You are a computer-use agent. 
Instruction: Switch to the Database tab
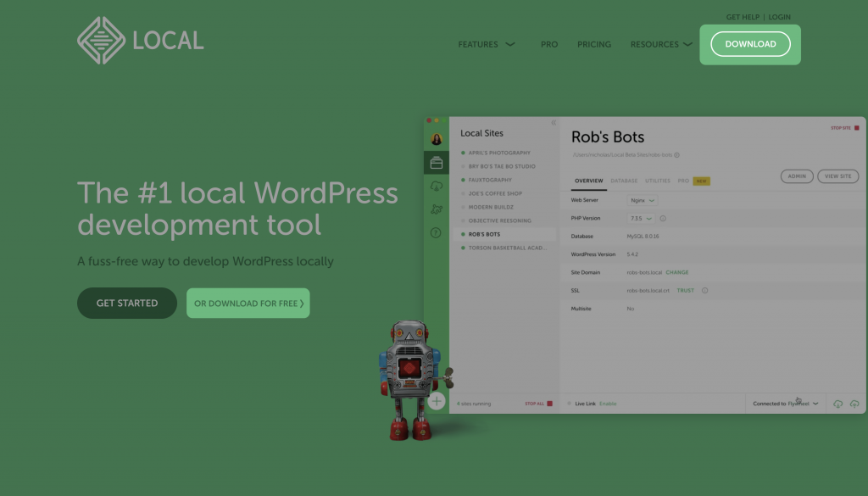625,181
